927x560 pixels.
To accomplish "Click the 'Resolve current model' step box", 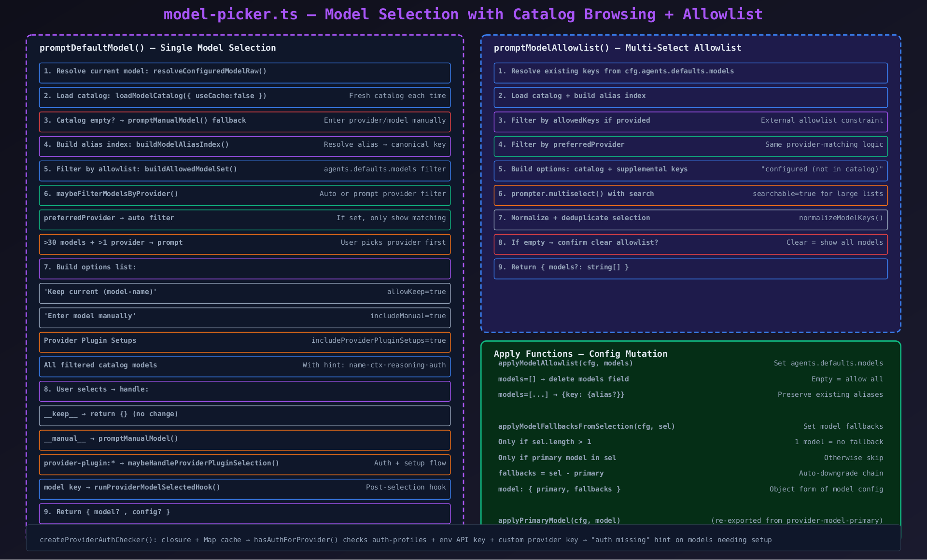I will coord(244,72).
